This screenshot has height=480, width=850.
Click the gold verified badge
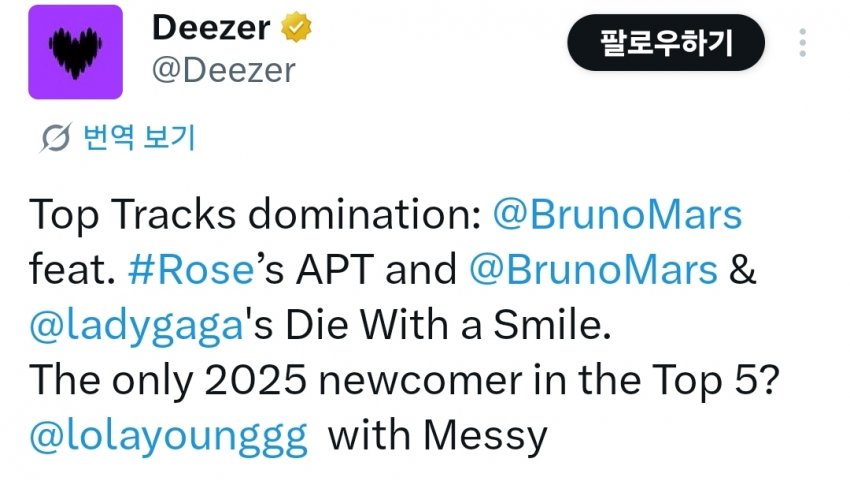295,29
